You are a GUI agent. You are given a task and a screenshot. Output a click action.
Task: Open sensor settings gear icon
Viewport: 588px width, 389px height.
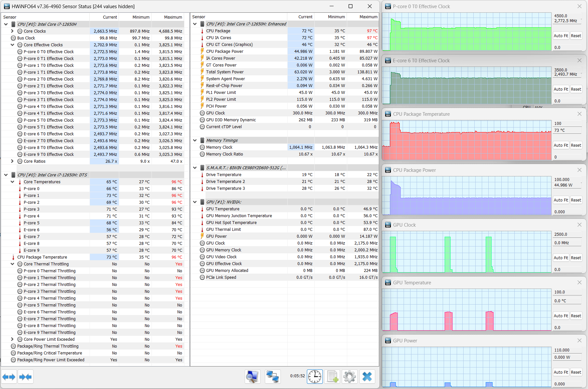[x=350, y=377]
